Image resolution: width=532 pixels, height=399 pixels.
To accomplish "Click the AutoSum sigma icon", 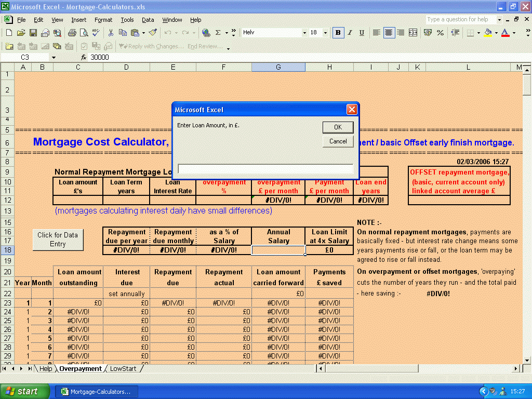I will (x=218, y=33).
